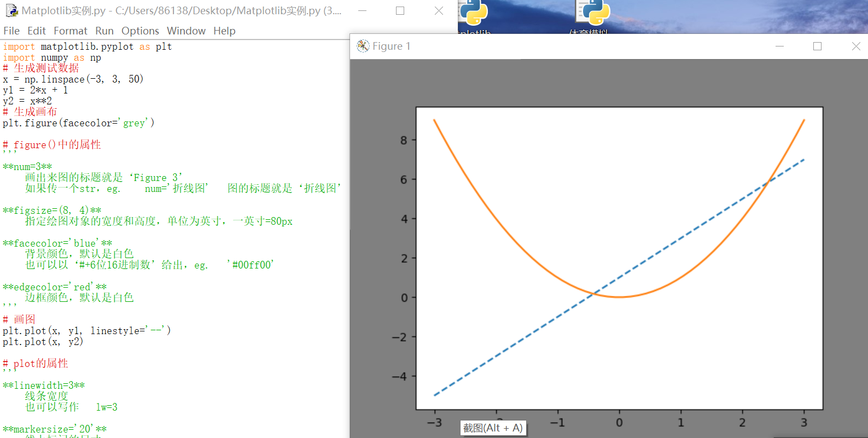
Task: Click the y-axis tick label 6
Action: pyautogui.click(x=404, y=180)
